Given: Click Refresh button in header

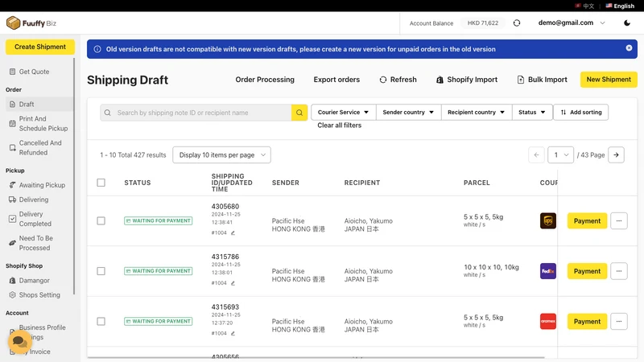Looking at the screenshot, I should click(x=398, y=80).
